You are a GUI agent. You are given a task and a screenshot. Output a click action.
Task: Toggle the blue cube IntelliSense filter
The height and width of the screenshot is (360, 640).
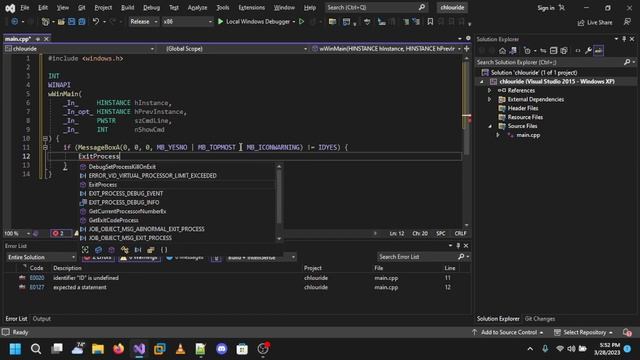[x=98, y=249]
